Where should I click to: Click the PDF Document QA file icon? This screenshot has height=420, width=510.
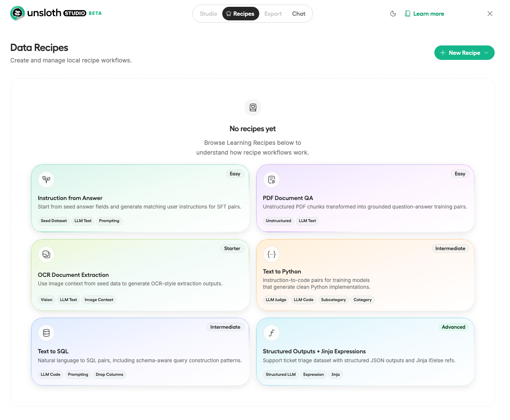tap(272, 180)
